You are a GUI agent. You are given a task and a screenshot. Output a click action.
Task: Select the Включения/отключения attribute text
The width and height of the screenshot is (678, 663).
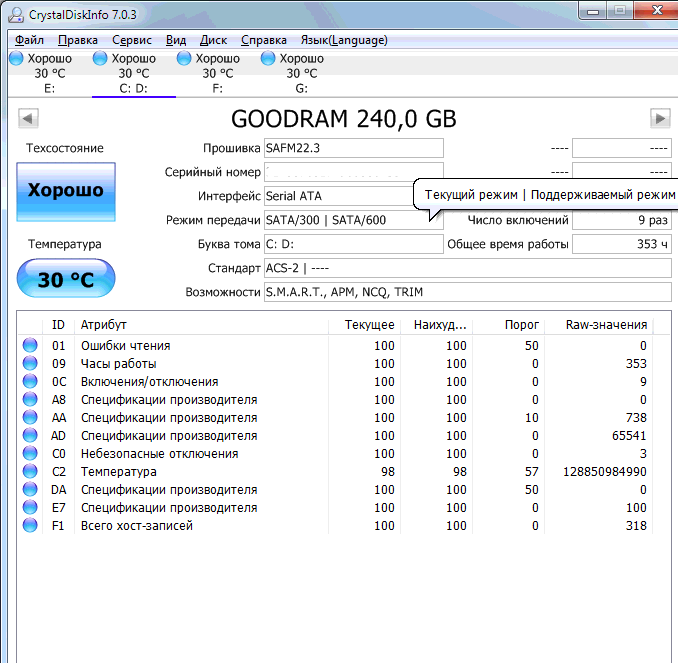[150, 381]
